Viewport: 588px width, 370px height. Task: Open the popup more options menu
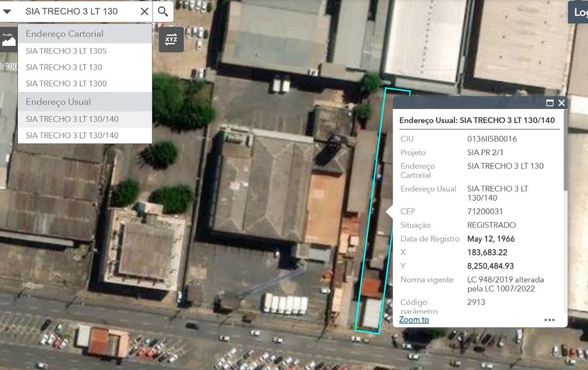[550, 320]
